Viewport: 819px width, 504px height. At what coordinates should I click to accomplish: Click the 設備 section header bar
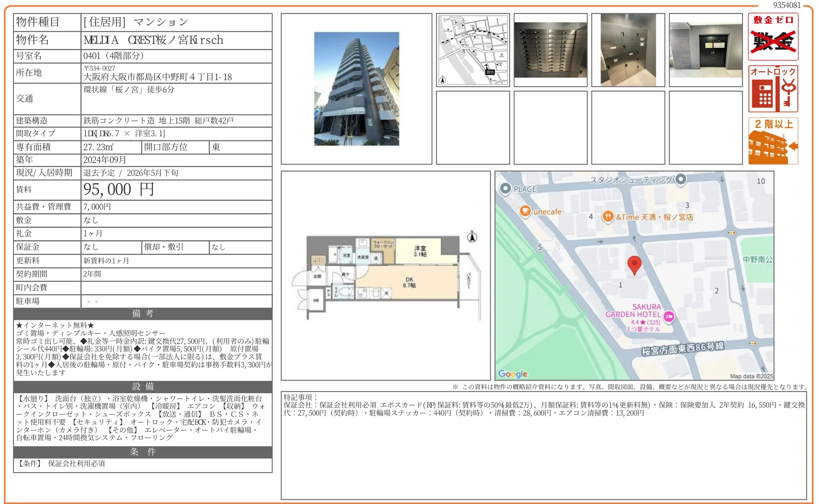[x=143, y=386]
